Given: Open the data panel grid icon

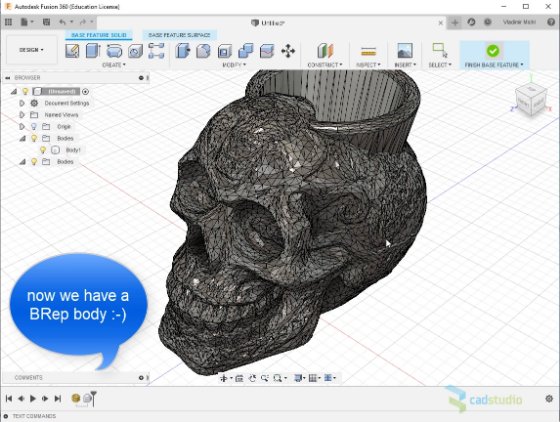Looking at the screenshot, I should pyautogui.click(x=8, y=22).
